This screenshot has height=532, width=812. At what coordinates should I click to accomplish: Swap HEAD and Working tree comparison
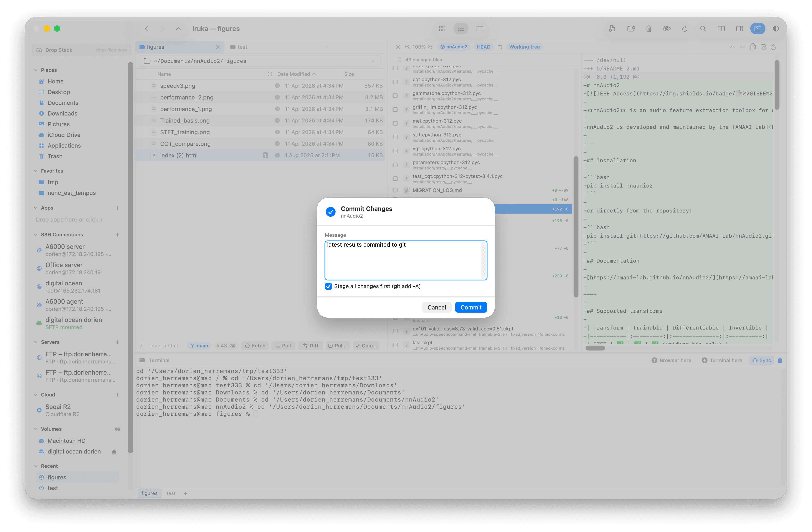[500, 47]
